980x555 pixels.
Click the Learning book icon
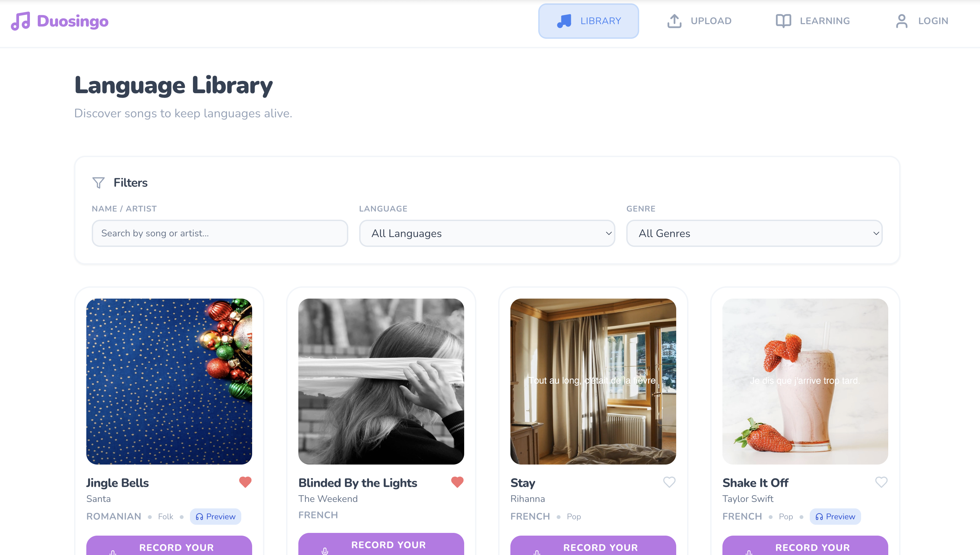(x=784, y=21)
